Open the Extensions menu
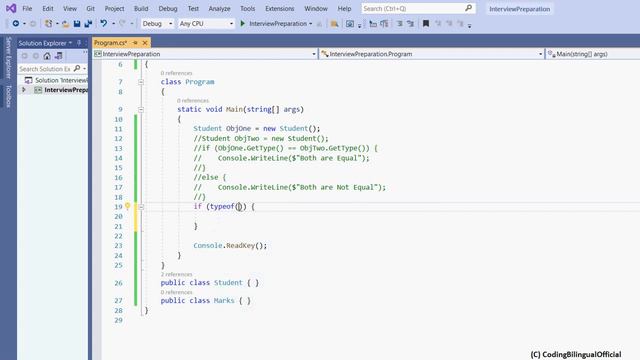640x360 pixels. coord(280,8)
